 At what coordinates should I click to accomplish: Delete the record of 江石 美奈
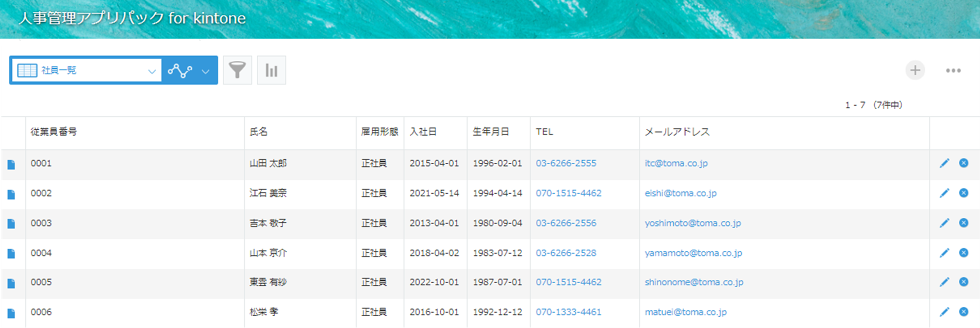964,193
